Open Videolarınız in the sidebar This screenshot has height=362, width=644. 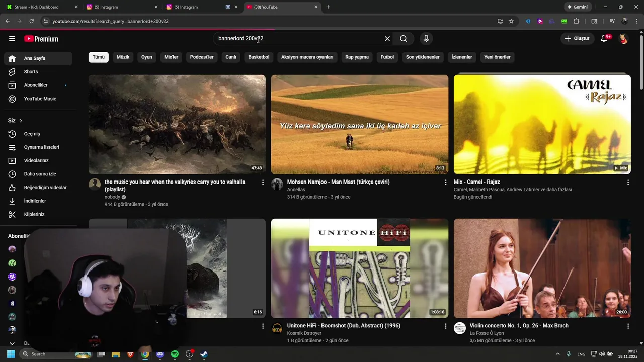[x=38, y=160]
